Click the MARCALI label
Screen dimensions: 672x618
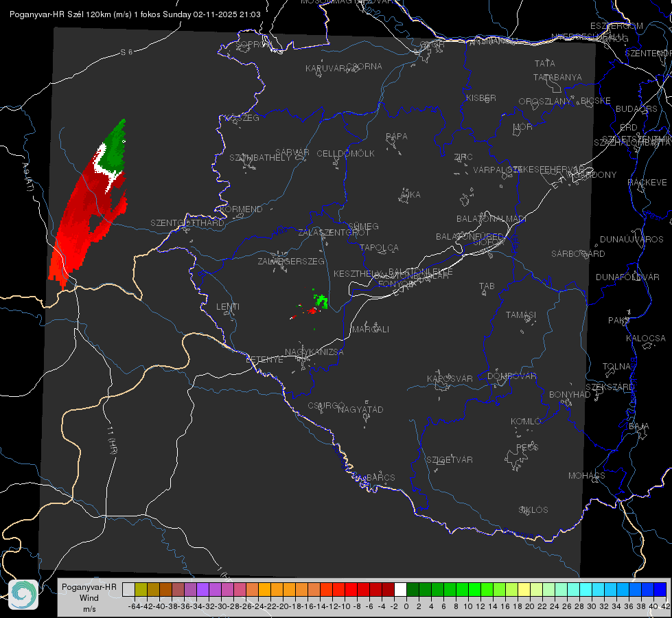(x=371, y=330)
